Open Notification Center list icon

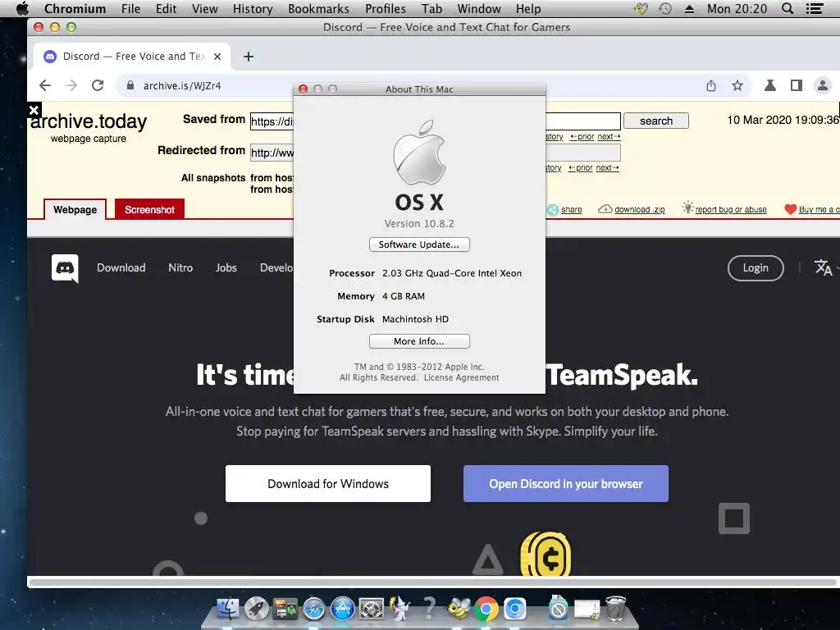pos(815,8)
